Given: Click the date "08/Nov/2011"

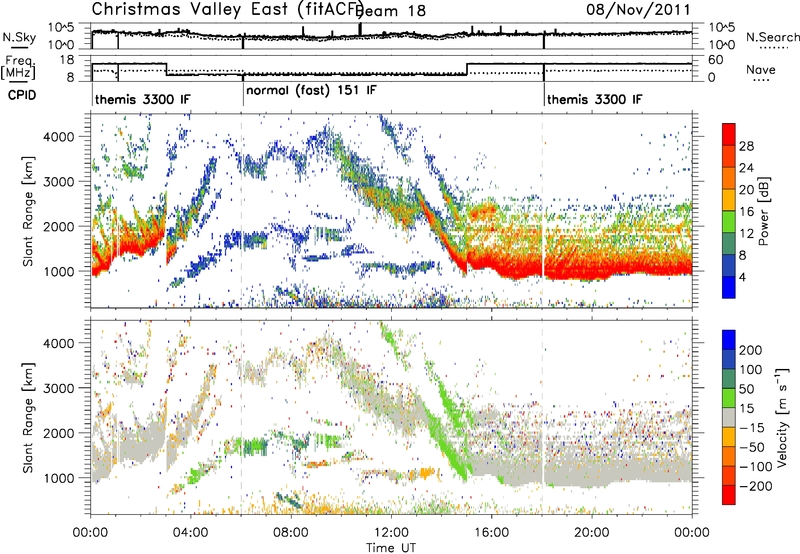Looking at the screenshot, I should tap(638, 9).
